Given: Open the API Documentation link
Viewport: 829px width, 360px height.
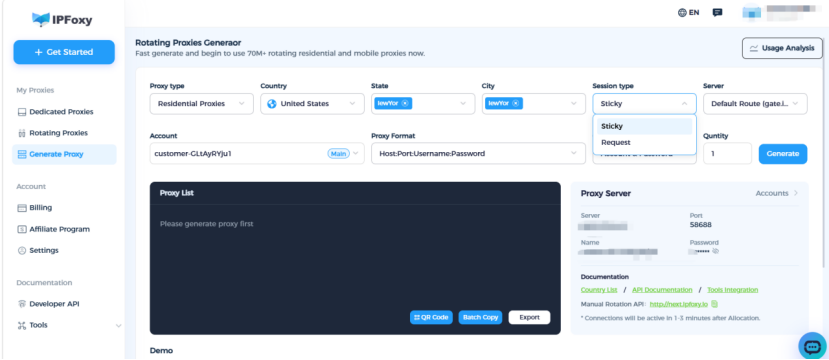Looking at the screenshot, I should coord(662,290).
